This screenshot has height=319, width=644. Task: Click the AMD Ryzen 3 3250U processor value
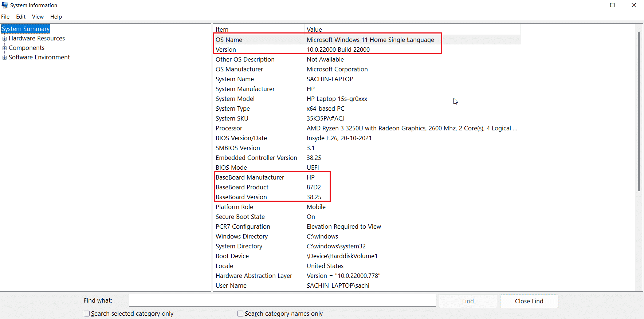coord(412,128)
